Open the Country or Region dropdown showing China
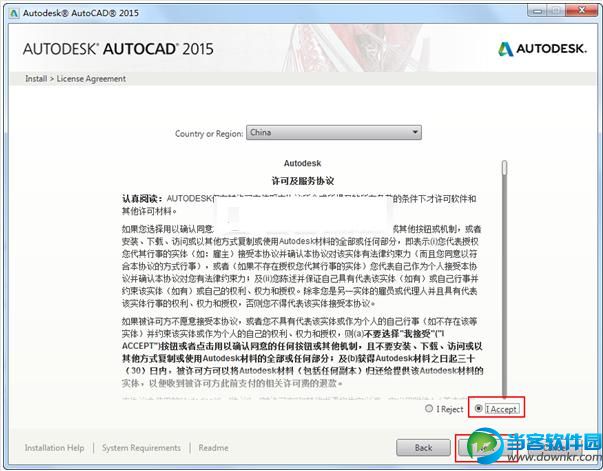603x471 pixels. [x=334, y=133]
